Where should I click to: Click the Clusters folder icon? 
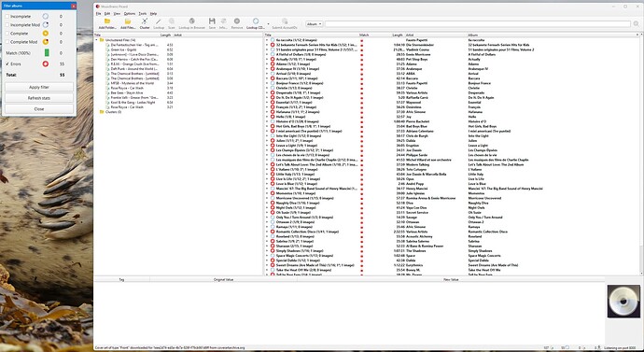click(x=102, y=112)
